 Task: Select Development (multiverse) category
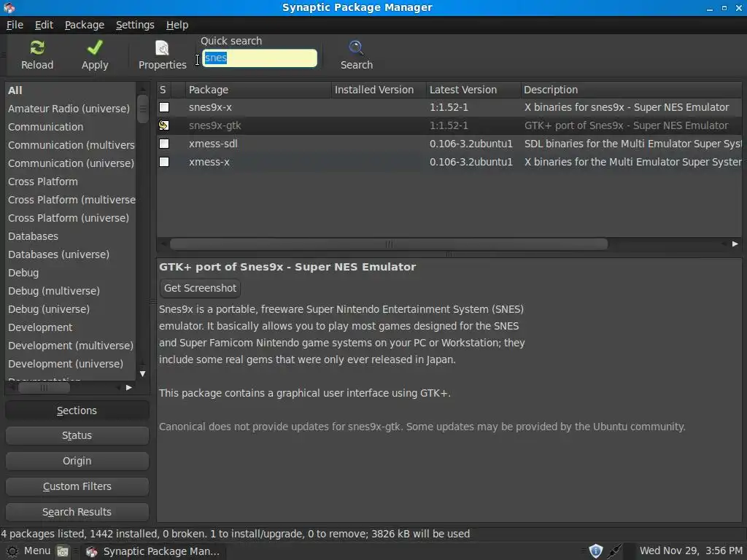[x=70, y=346]
